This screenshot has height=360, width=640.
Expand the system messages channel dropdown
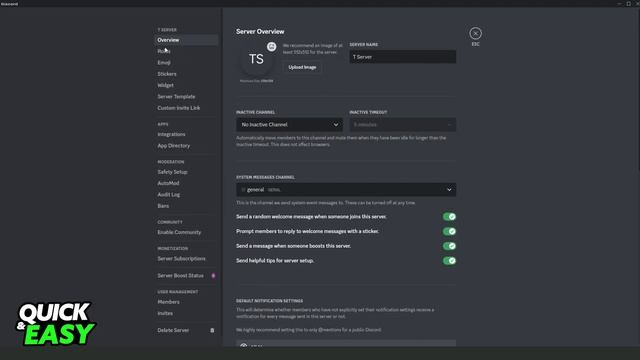346,190
